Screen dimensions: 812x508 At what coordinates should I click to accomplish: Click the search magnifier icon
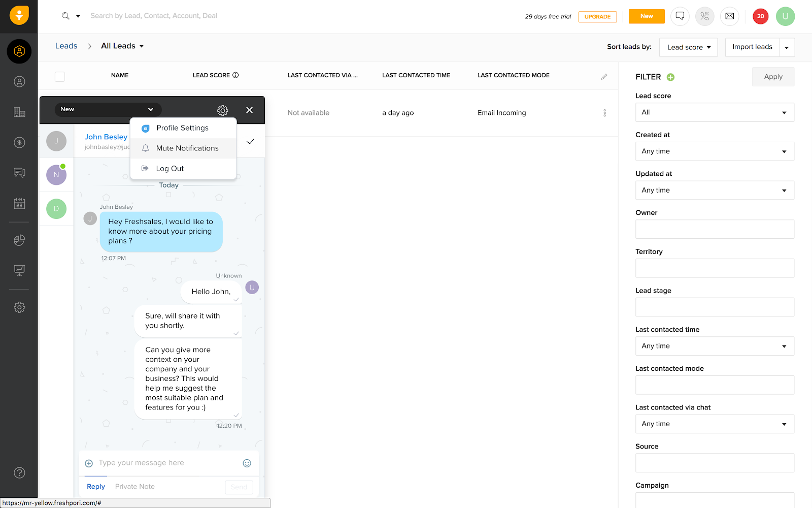pos(65,16)
